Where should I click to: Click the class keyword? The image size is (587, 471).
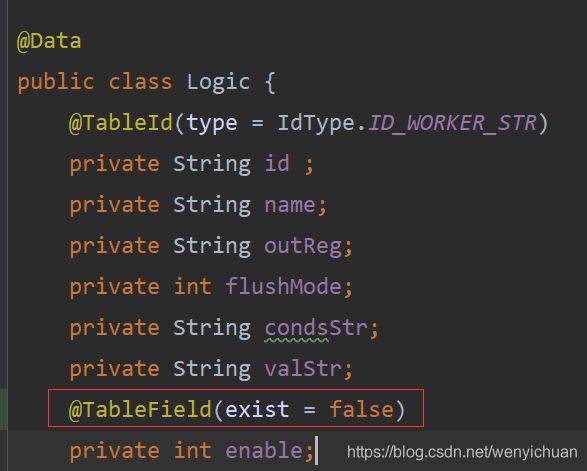point(140,82)
